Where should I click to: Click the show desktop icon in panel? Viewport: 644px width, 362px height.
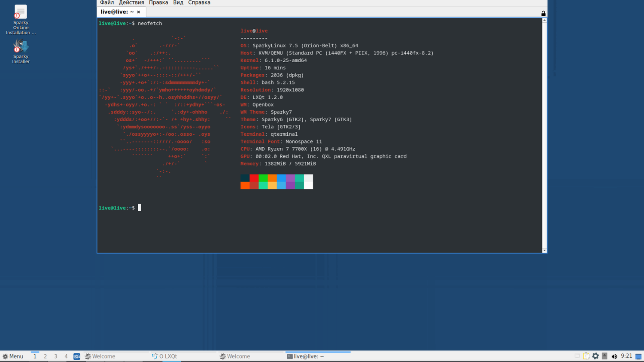(x=638, y=356)
